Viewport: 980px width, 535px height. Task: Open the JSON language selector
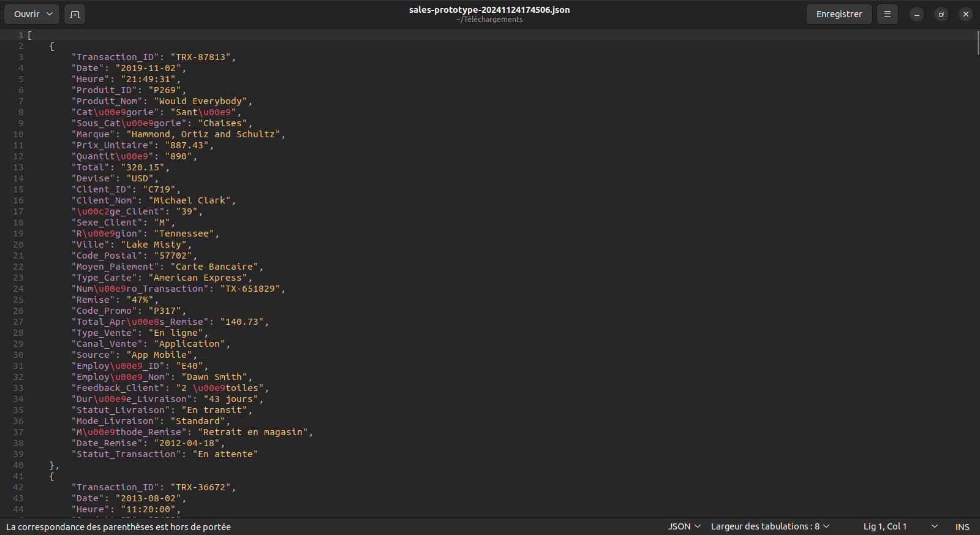click(x=684, y=526)
